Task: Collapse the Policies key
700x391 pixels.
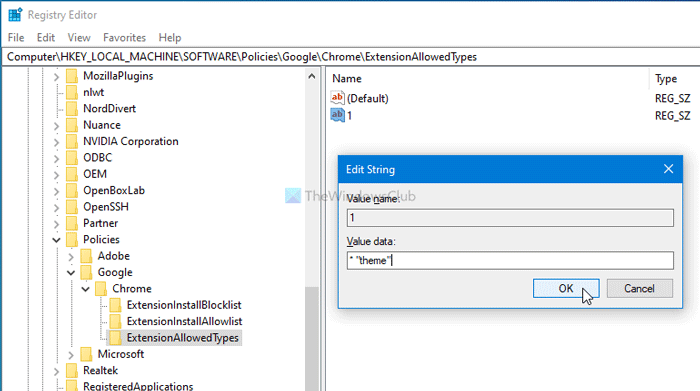Action: click(56, 240)
